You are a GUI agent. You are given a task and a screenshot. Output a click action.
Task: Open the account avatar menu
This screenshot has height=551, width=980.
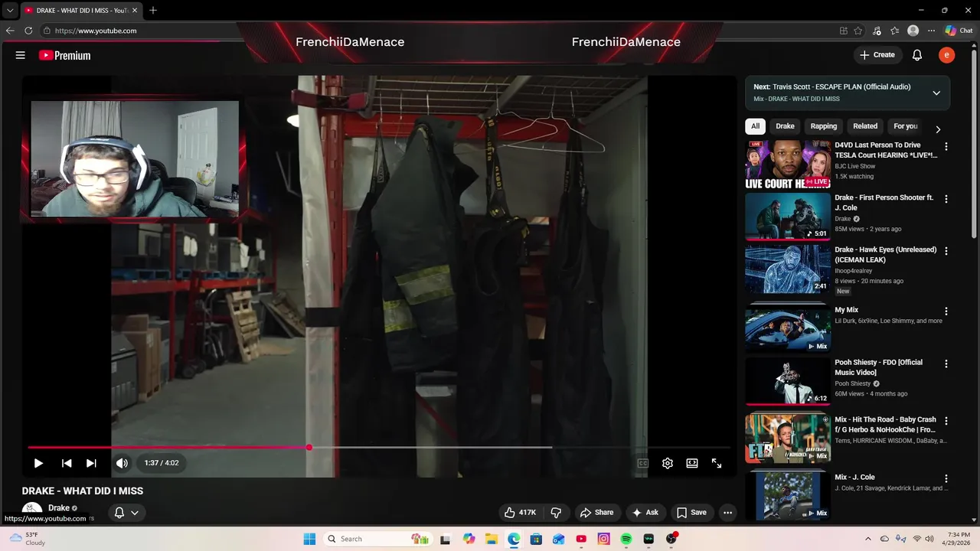(947, 55)
